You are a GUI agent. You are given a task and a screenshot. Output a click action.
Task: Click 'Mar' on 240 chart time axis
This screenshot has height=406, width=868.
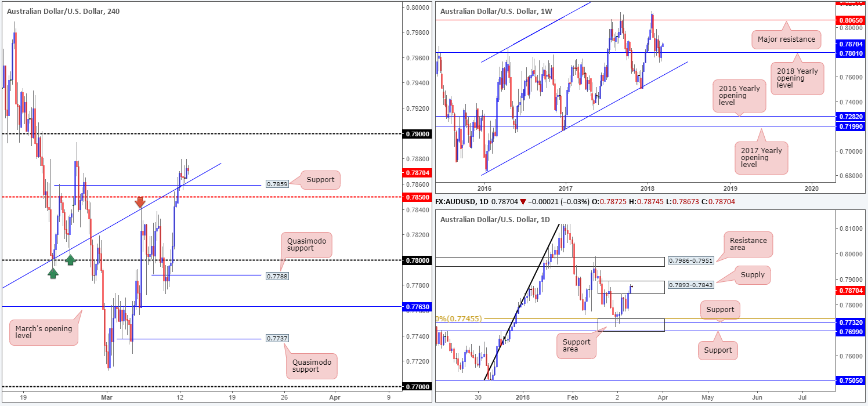tap(107, 398)
